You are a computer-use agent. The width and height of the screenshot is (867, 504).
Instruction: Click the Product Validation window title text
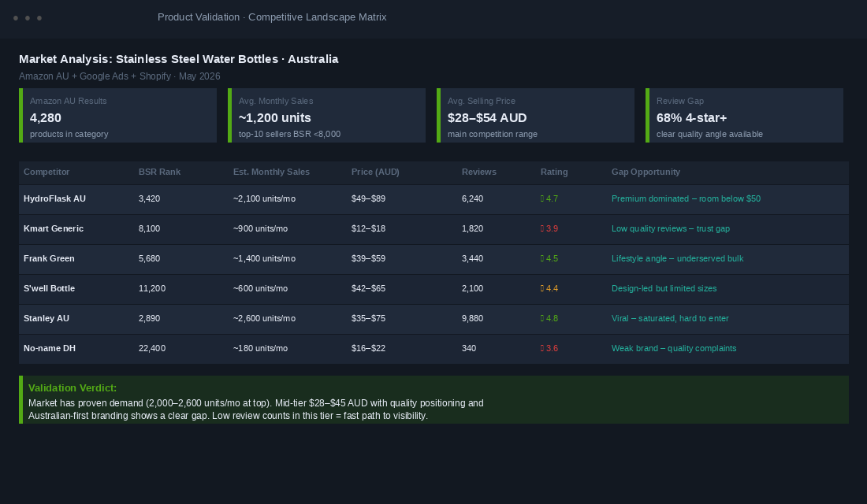[272, 17]
